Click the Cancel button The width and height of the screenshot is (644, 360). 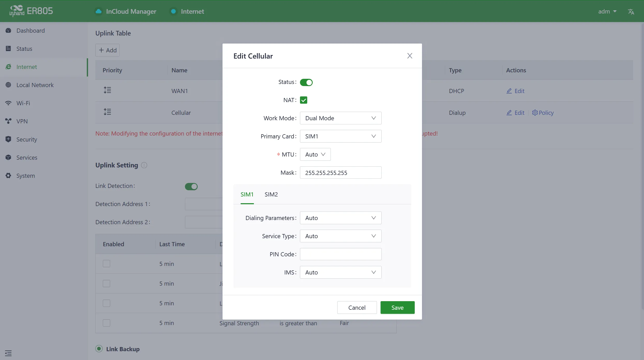[357, 308]
